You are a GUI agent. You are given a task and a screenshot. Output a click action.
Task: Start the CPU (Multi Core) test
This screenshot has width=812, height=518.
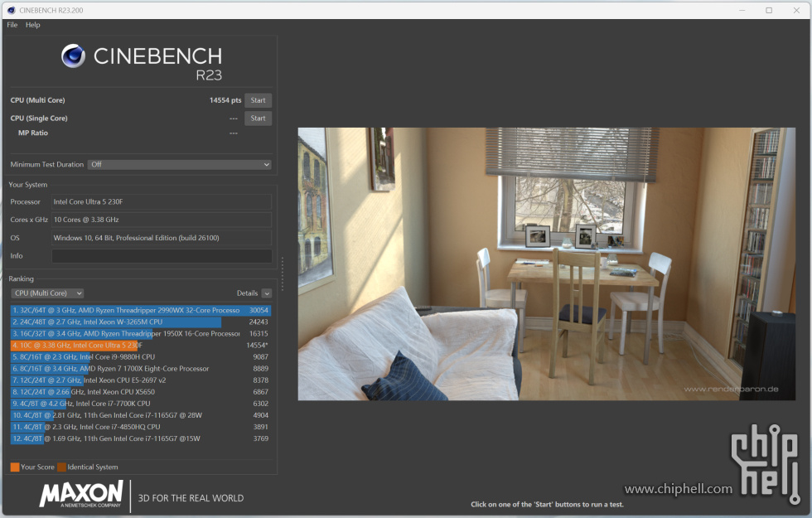point(258,100)
